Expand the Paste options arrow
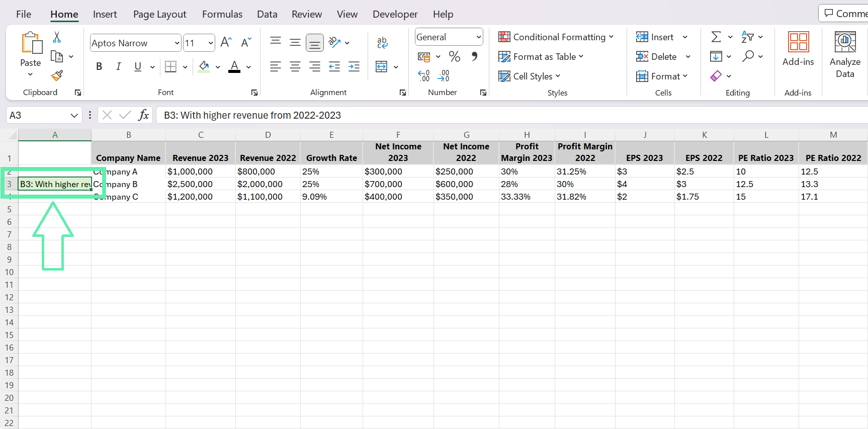868x429 pixels. point(31,74)
